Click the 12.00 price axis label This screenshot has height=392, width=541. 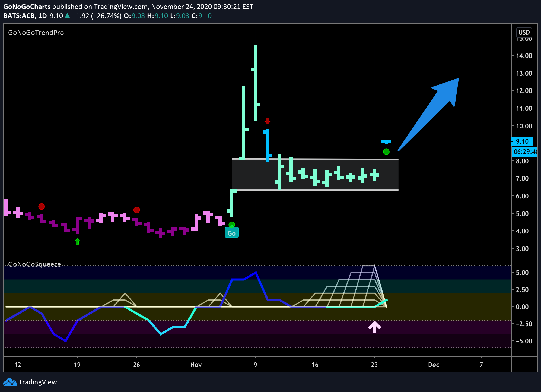(x=524, y=91)
